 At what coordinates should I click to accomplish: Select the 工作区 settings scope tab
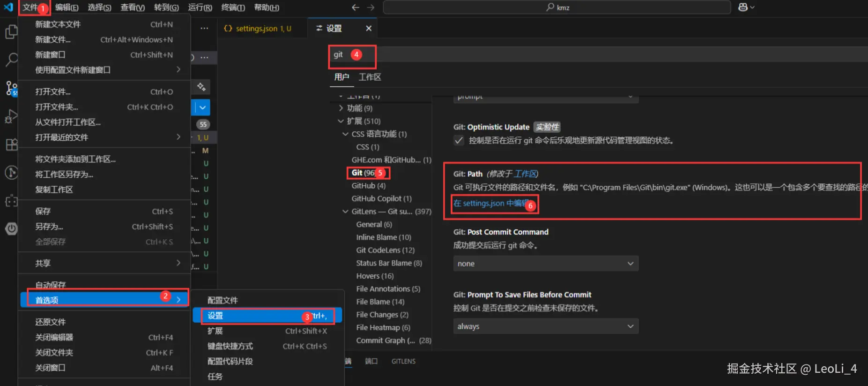click(x=370, y=77)
